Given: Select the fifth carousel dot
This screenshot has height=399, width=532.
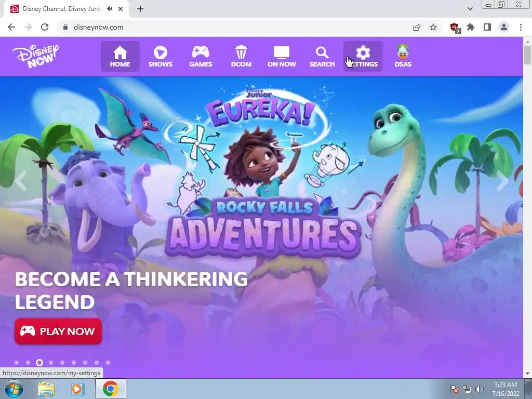Looking at the screenshot, I should pyautogui.click(x=62, y=363).
